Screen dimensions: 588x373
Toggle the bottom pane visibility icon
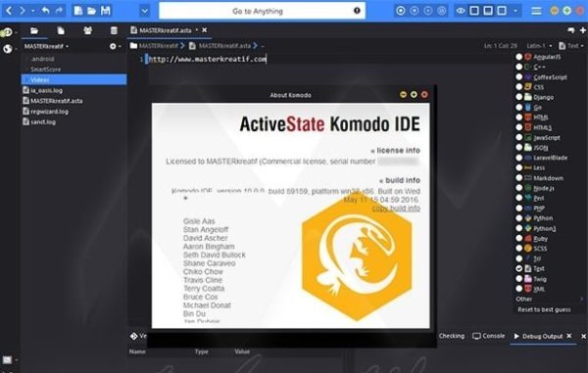(488, 11)
